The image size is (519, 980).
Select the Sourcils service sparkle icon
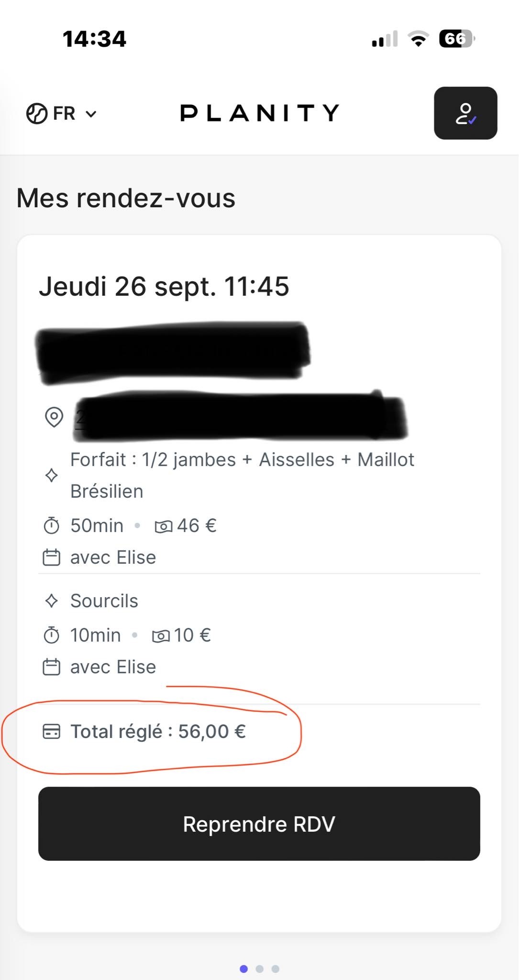tap(52, 601)
